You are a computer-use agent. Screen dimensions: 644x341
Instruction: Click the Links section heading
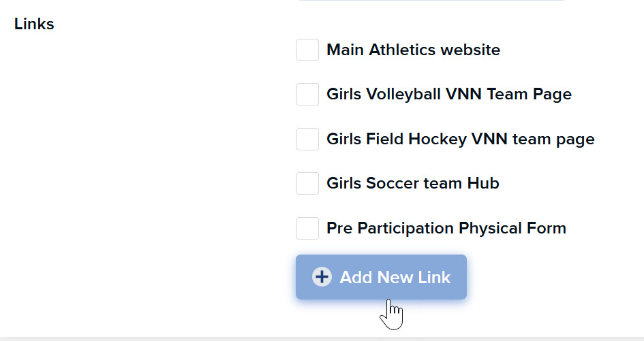[34, 24]
